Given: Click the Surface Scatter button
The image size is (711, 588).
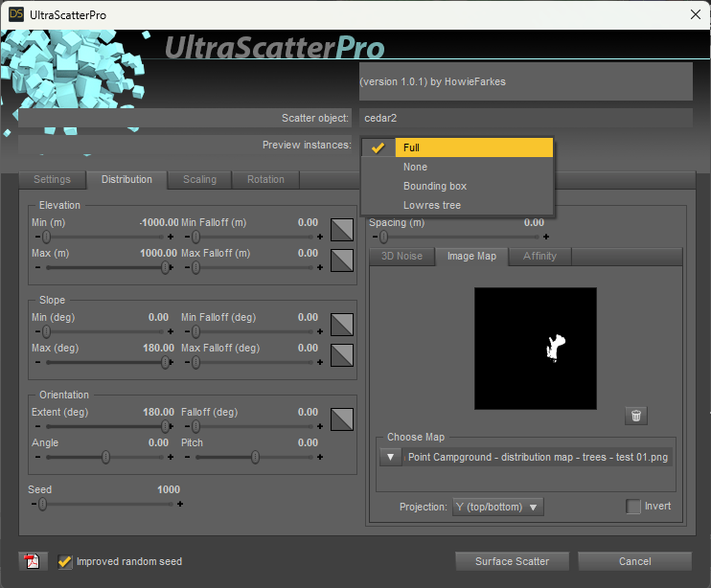Looking at the screenshot, I should coord(512,561).
